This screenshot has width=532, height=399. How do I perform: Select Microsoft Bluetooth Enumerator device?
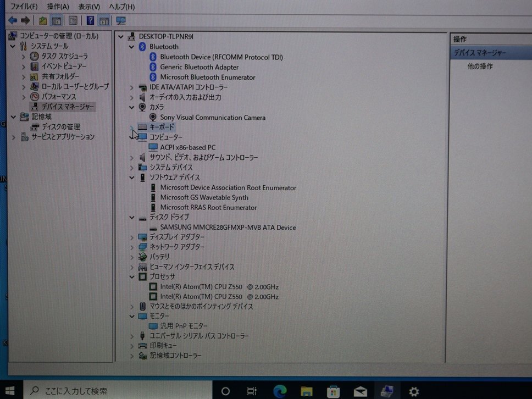point(208,77)
